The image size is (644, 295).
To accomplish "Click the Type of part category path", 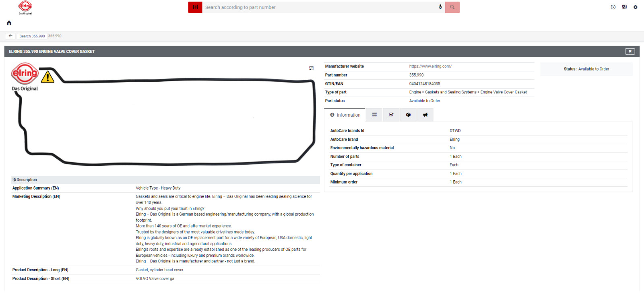I will (x=468, y=92).
